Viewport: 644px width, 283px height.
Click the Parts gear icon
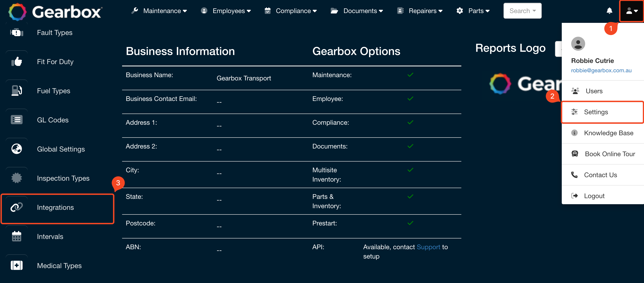tap(459, 11)
